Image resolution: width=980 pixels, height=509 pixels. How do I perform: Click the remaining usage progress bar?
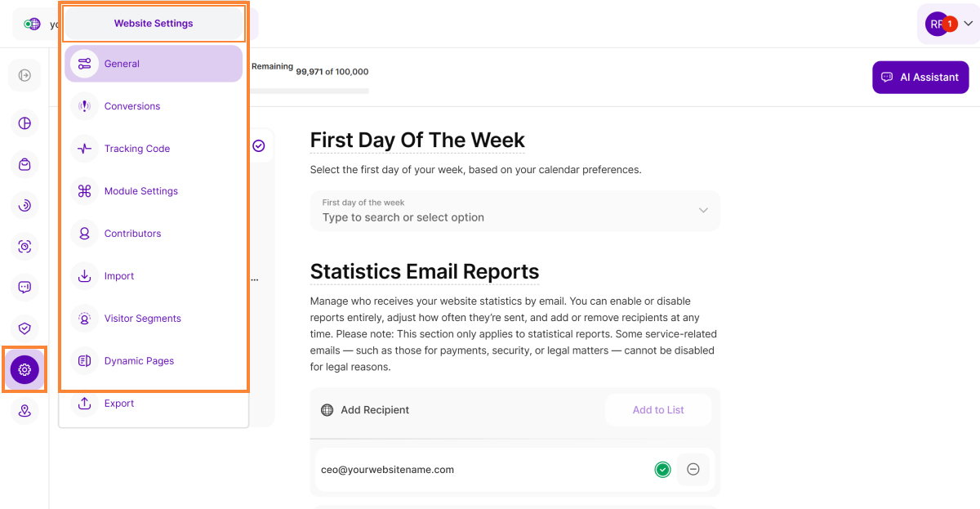(310, 91)
